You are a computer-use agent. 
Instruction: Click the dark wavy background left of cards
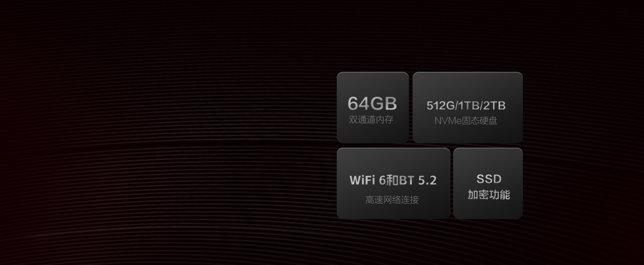click(168, 134)
